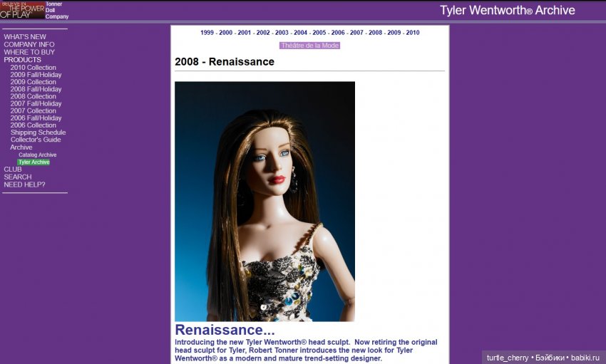Open the 2010 Collection link
Image resolution: width=606 pixels, height=364 pixels.
click(x=34, y=67)
